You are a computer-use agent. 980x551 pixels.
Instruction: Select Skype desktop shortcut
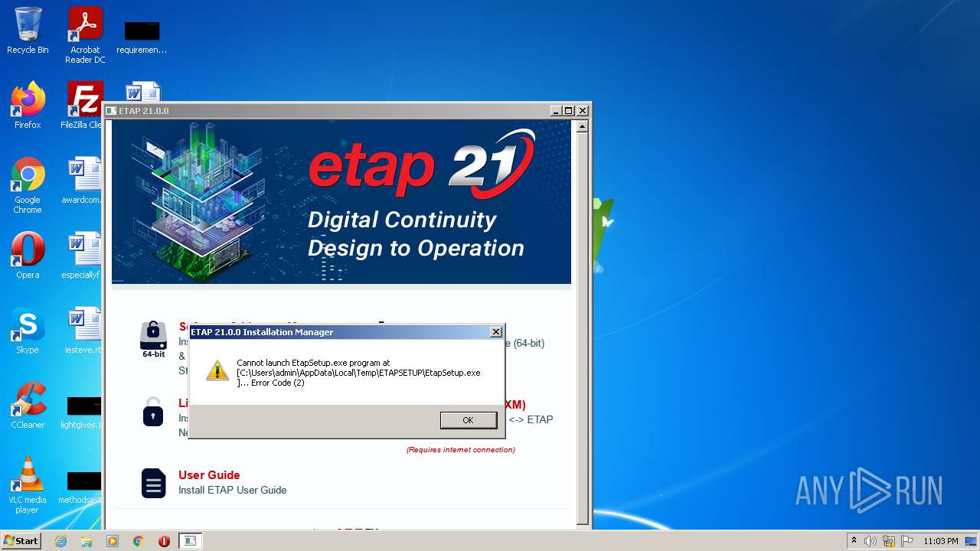click(28, 331)
